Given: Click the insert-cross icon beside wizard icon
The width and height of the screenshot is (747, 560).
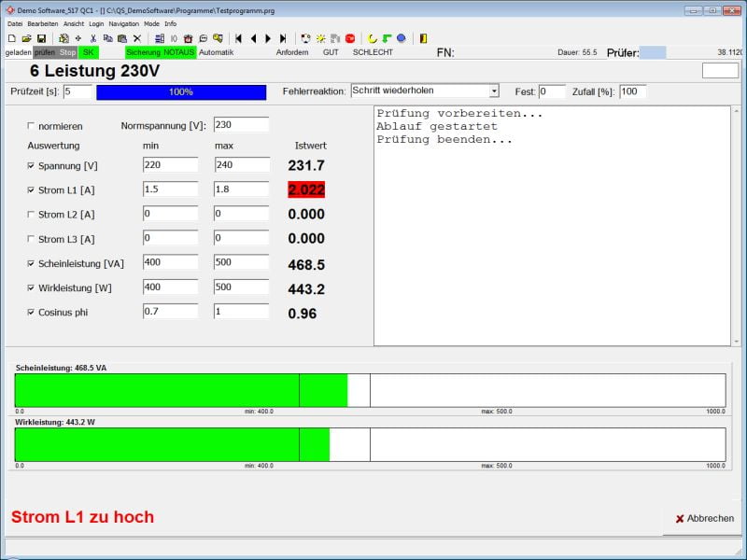Looking at the screenshot, I should coord(78,38).
